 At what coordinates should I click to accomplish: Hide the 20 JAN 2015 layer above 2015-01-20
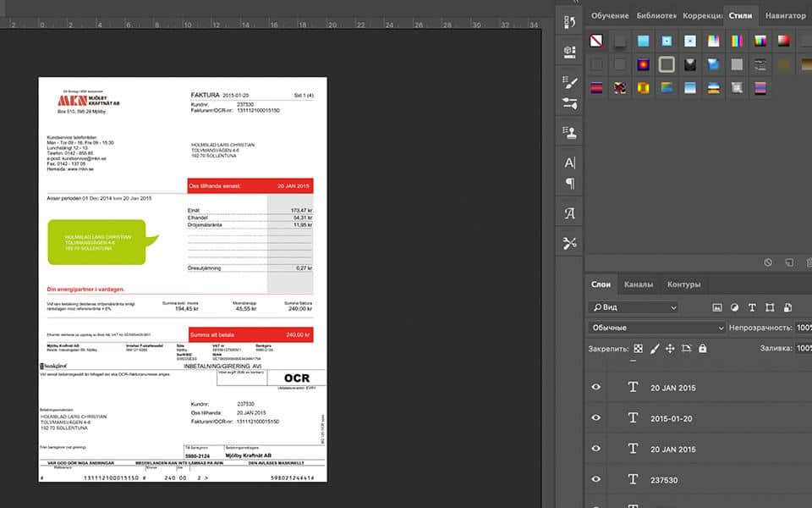pos(596,387)
